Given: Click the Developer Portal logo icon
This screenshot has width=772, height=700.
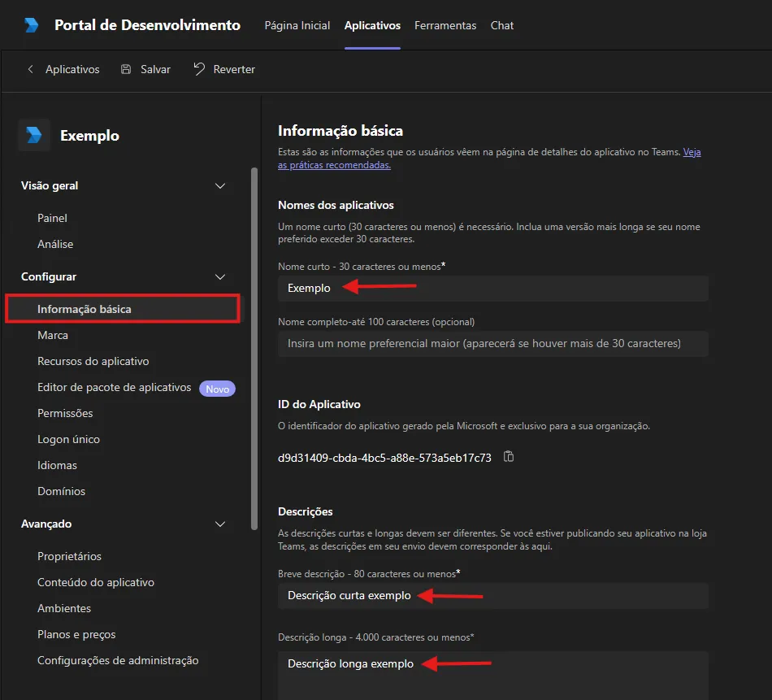Looking at the screenshot, I should pyautogui.click(x=32, y=25).
